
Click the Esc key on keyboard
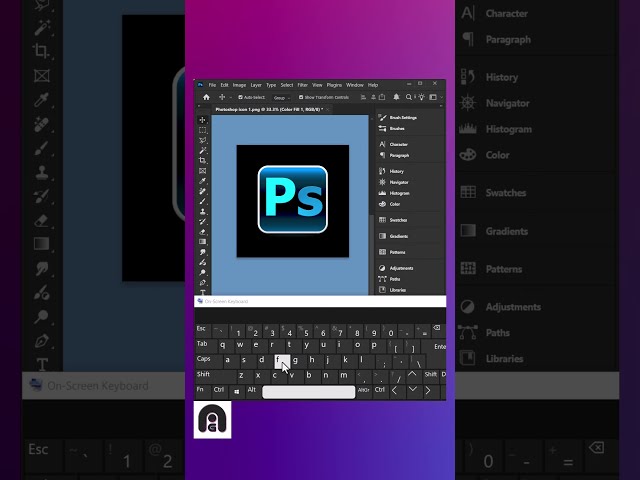coord(203,331)
